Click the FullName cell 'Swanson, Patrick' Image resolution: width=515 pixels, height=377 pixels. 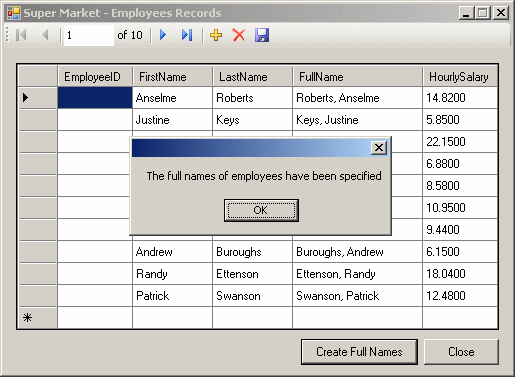[x=357, y=296]
